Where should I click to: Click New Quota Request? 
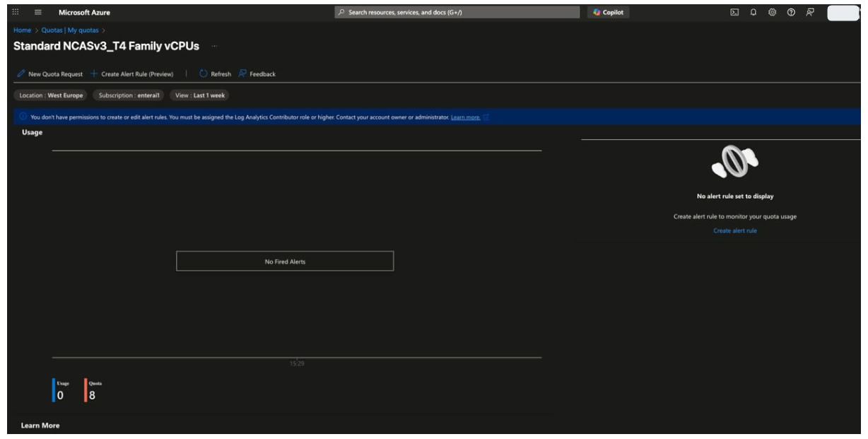coord(51,74)
